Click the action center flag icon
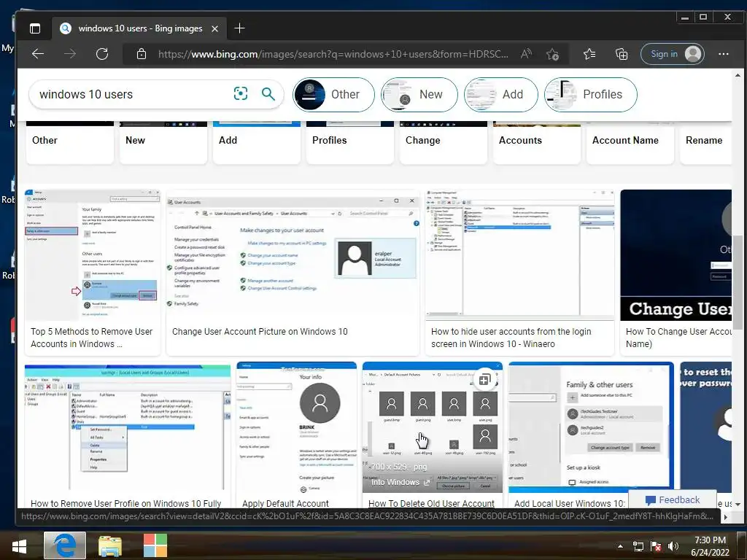Viewport: 747px width, 560px height. (x=656, y=546)
